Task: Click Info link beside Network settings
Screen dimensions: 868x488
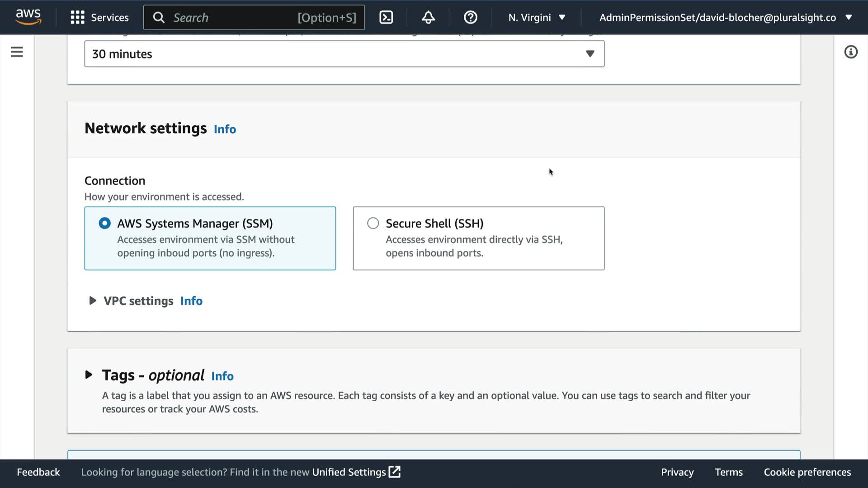Action: [225, 129]
